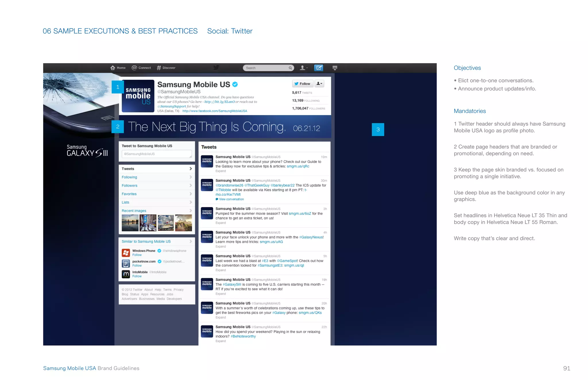Open the smgm.us/qRc link in first tweet
588x380 pixels.
(x=298, y=166)
